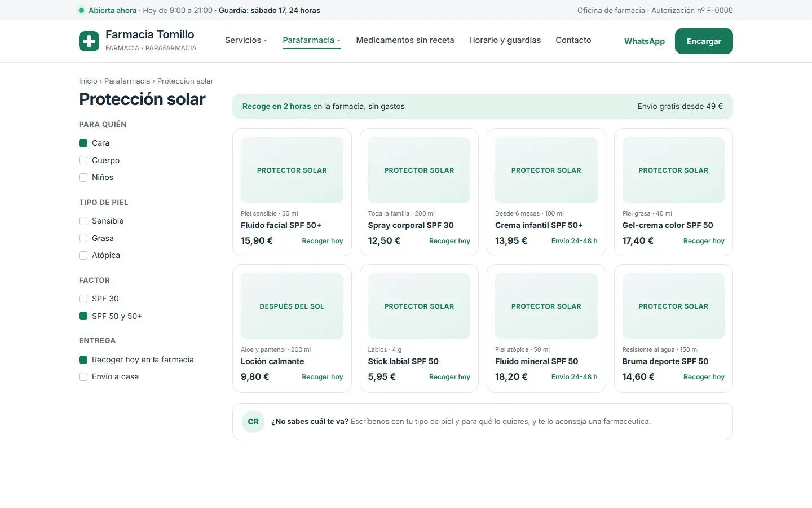Open Spray corporal SPF 30 product image
Viewport: 812px width, 508px height.
419,170
